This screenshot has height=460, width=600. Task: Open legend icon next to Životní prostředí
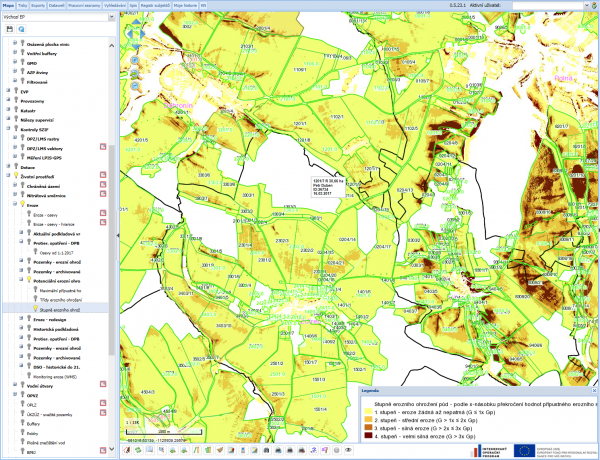(103, 176)
